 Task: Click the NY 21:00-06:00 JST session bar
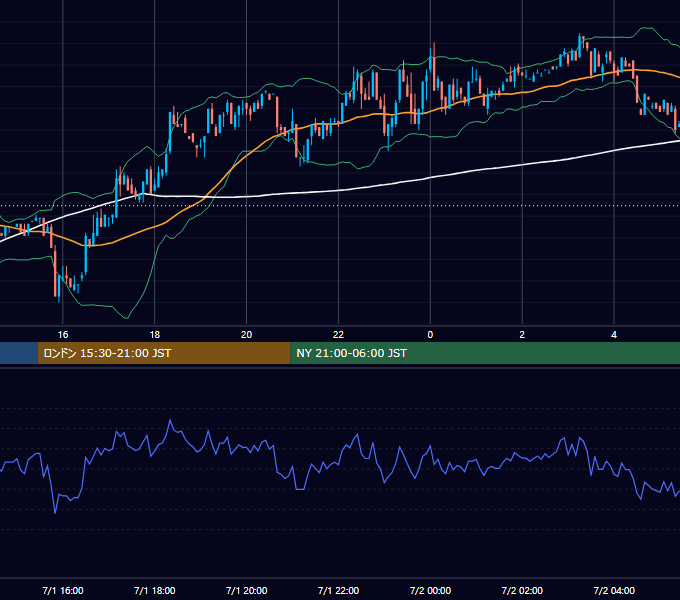(485, 353)
